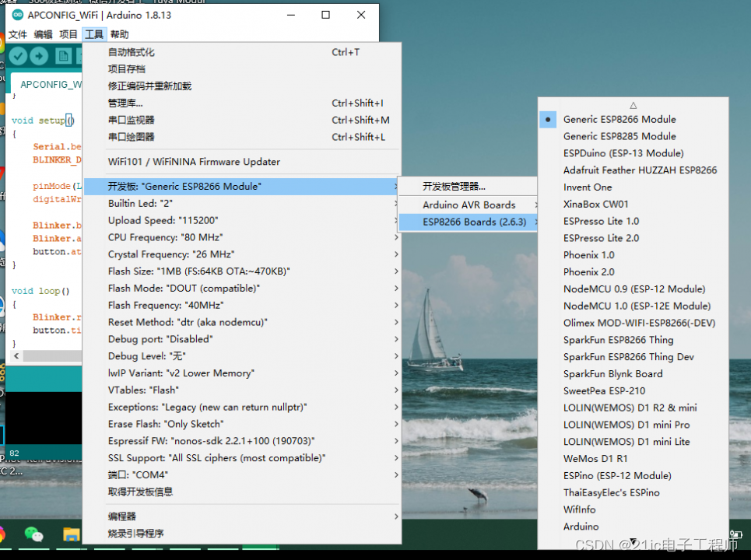Select ESPDuino (ESP-13 Module) board
Image resolution: width=751 pixels, height=560 pixels.
[x=633, y=153]
